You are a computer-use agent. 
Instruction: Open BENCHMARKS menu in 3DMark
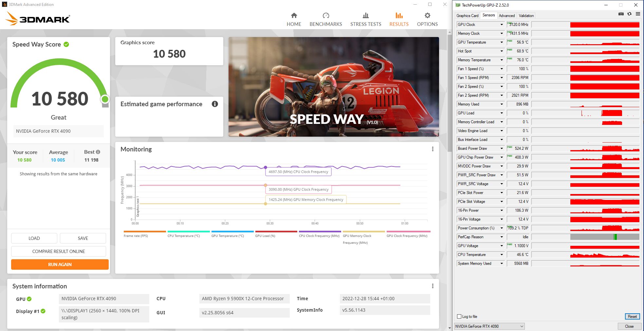coord(326,24)
